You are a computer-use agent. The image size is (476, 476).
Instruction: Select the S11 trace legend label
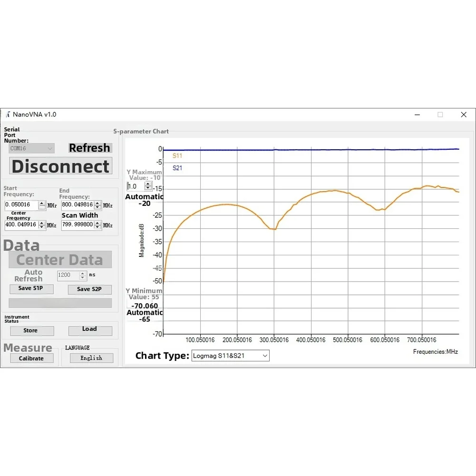177,155
